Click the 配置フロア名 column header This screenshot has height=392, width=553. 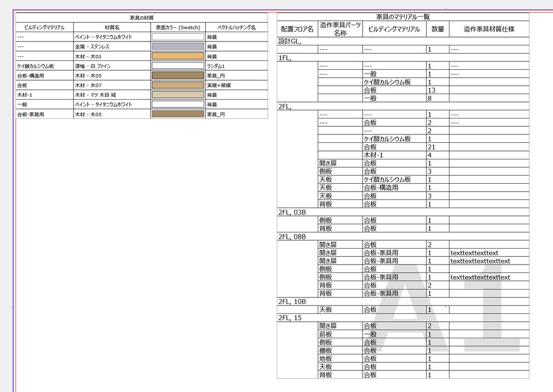tap(297, 29)
